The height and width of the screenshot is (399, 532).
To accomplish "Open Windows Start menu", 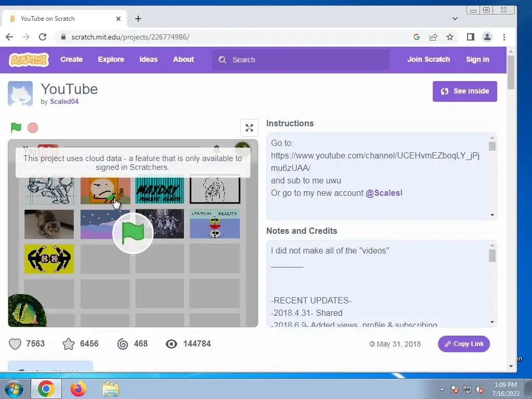I will click(x=14, y=389).
